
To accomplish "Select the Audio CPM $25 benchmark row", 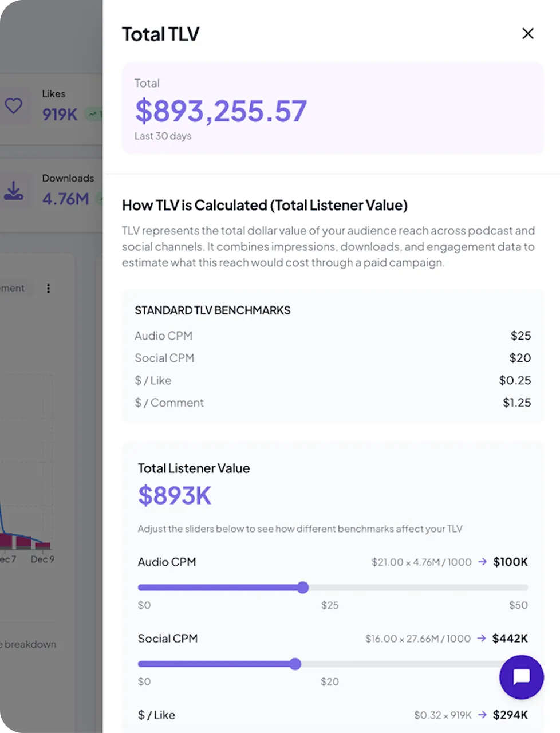I will click(x=332, y=336).
